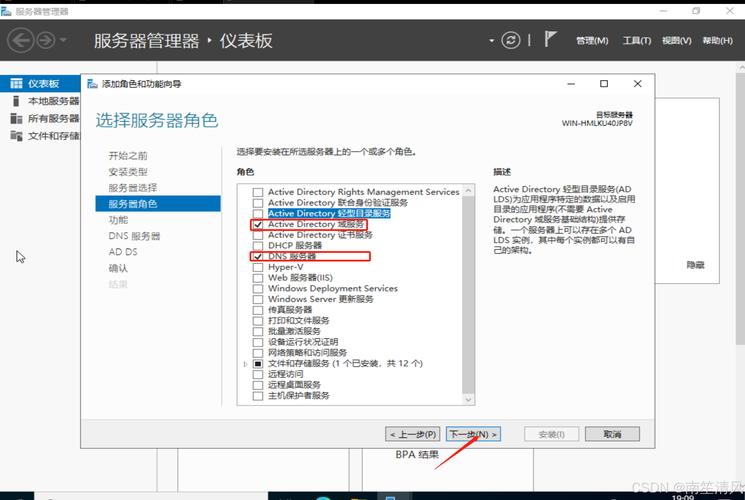745x500 pixels.
Task: Go to the 开始之前 wizard step
Action: pos(128,155)
